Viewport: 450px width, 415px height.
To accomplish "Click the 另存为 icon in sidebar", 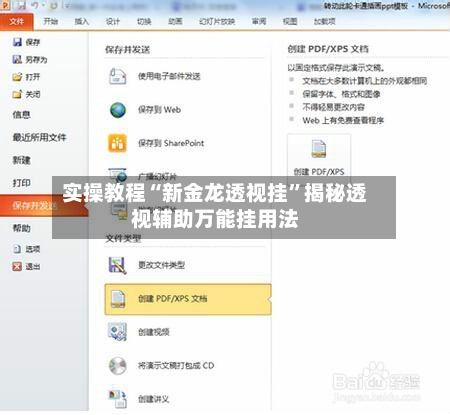I will pos(17,59).
